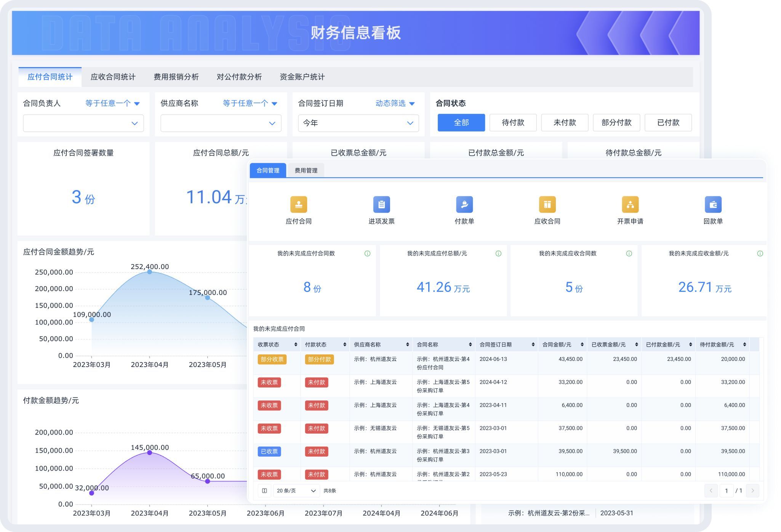Switch to the 费用报销分析 tab
Image resolution: width=781 pixels, height=532 pixels.
pos(176,77)
